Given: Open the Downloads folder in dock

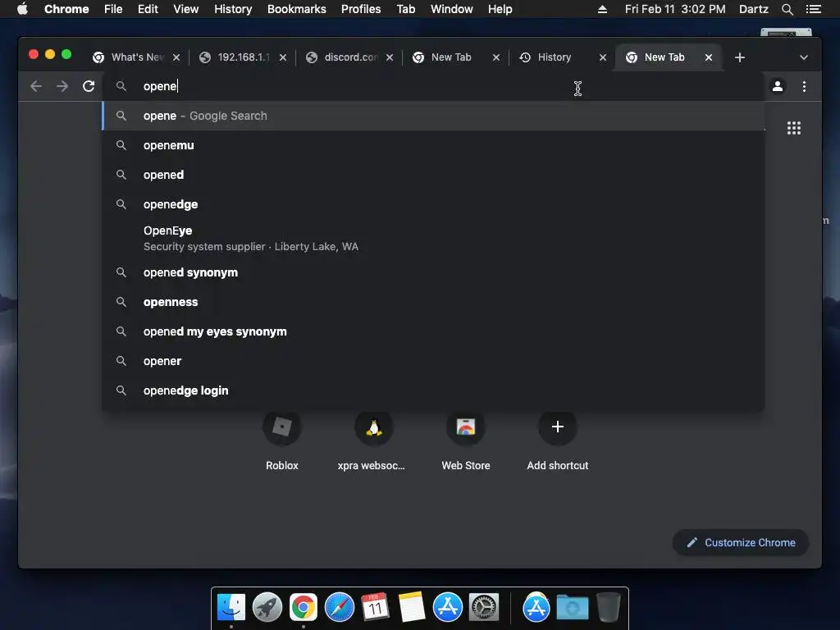Looking at the screenshot, I should [x=572, y=608].
